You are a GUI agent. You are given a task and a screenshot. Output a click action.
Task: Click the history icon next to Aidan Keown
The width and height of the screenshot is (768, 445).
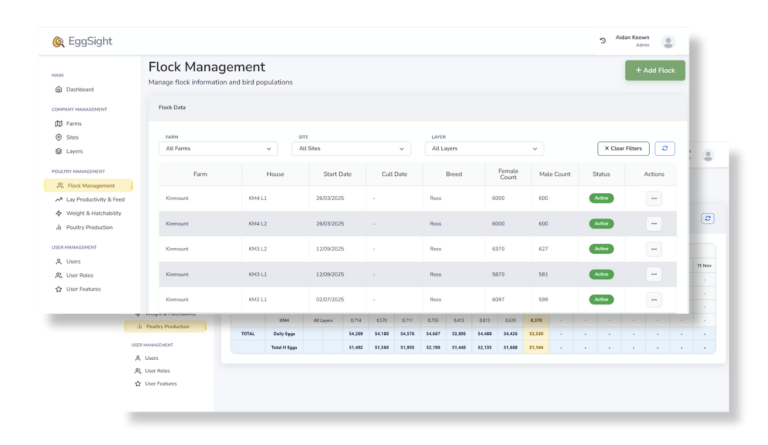pyautogui.click(x=602, y=41)
